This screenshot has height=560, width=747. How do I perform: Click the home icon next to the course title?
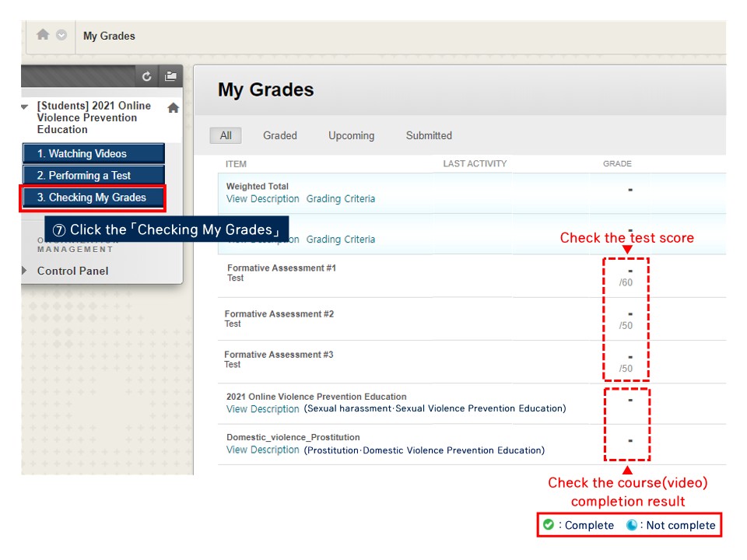173,108
